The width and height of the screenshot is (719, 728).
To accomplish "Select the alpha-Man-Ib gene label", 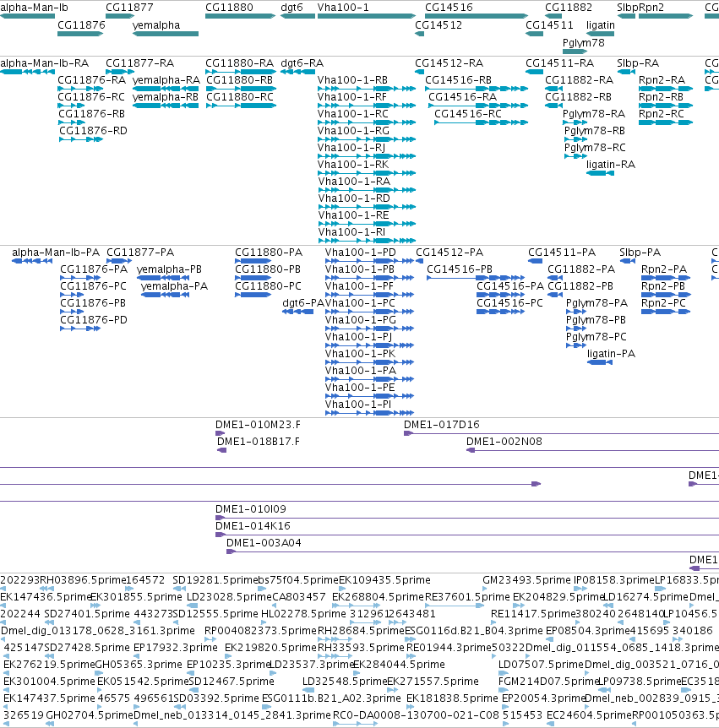I will pyautogui.click(x=34, y=8).
